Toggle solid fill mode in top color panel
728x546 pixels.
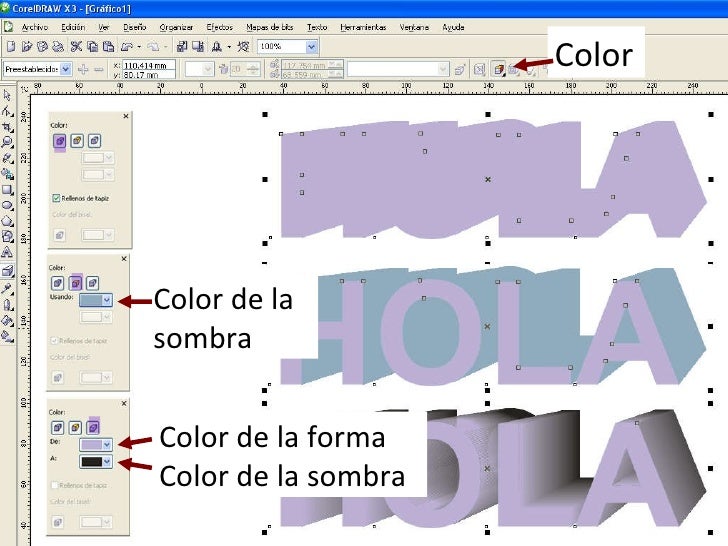77,141
